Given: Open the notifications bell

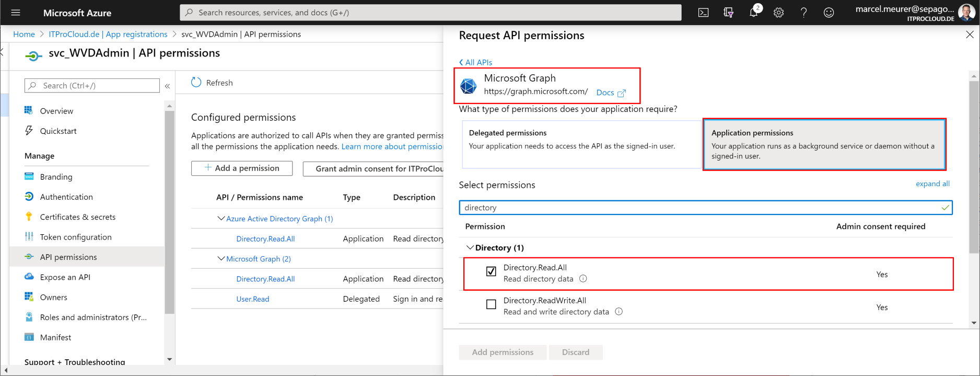Looking at the screenshot, I should pyautogui.click(x=753, y=13).
